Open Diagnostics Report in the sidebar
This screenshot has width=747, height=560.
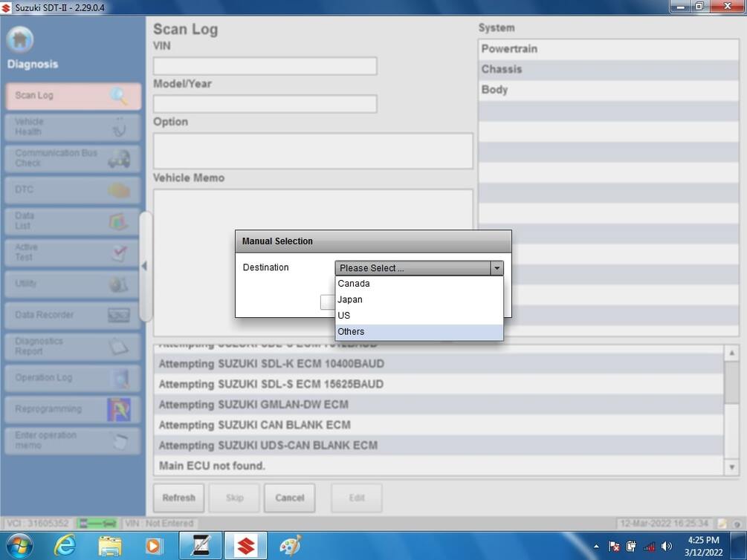(73, 346)
